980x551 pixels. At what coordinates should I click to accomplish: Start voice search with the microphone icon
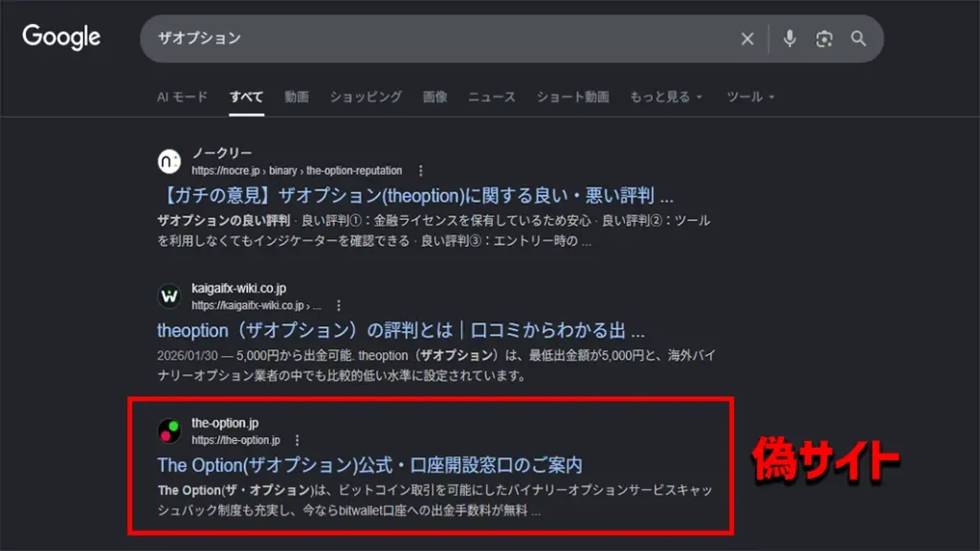pos(790,38)
